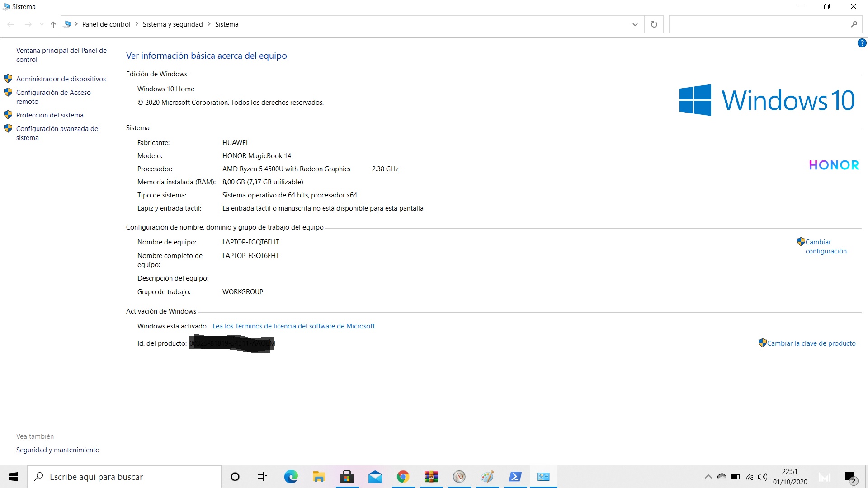Expand the address bar history dropdown
This screenshot has width=868, height=488.
point(635,24)
